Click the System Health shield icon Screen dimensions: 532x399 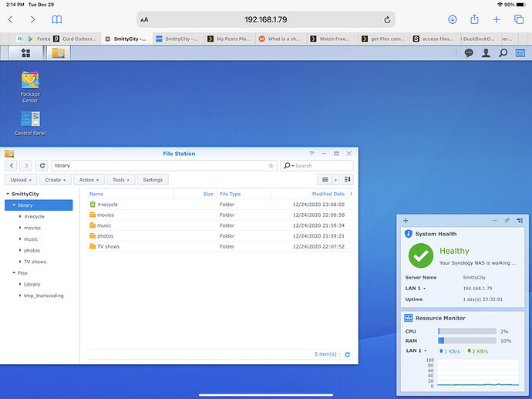(409, 234)
